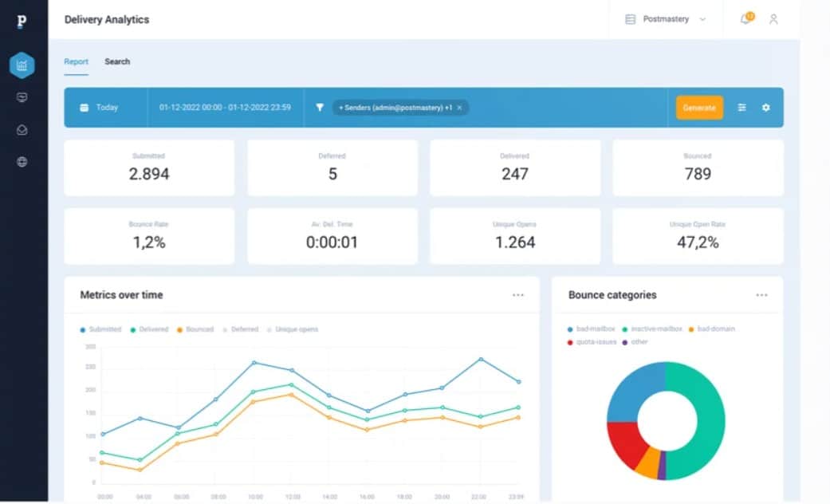Image resolution: width=830 pixels, height=504 pixels.
Task: Open the Metrics over time options menu
Action: (518, 295)
